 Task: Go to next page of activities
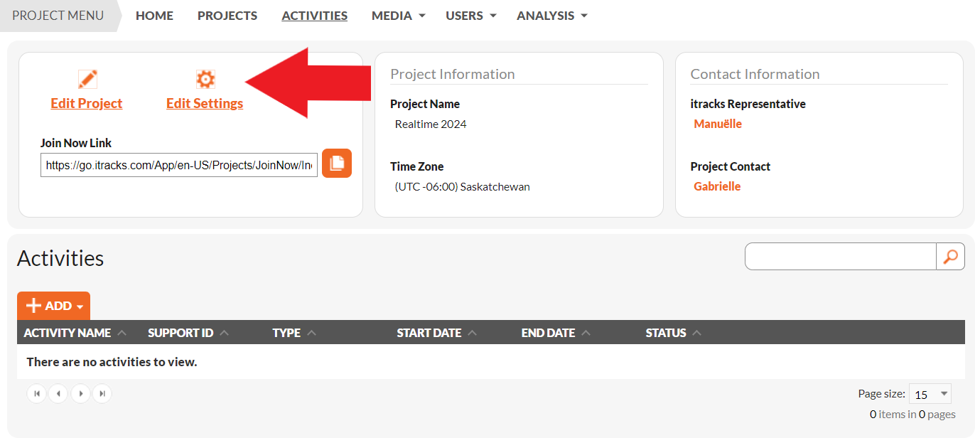[x=80, y=393]
